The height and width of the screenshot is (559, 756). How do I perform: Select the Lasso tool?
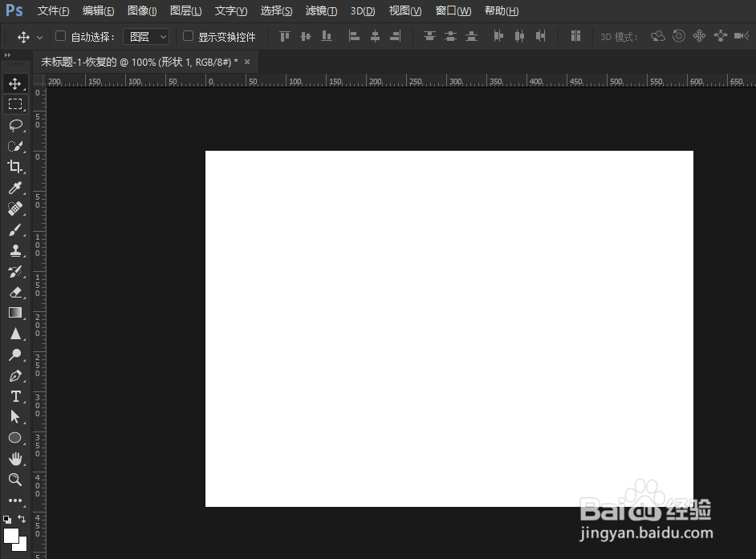15,125
